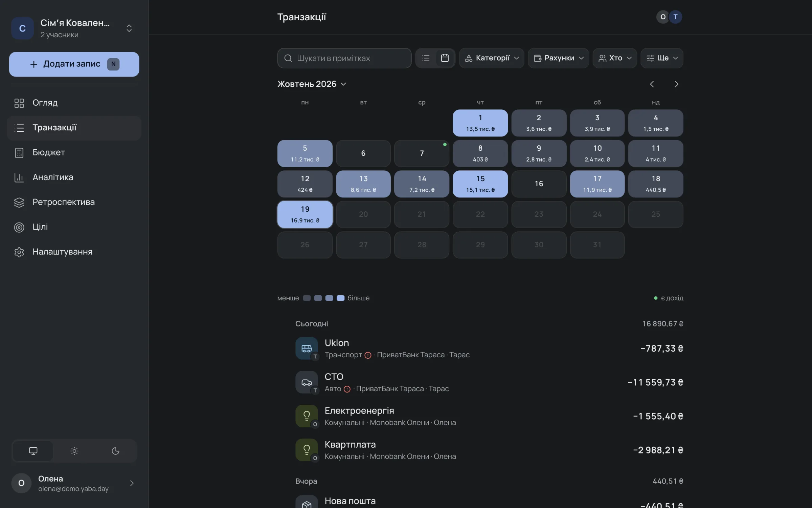Screen dimensions: 812x508
Task: Open the Хто filter dropdown
Action: [x=615, y=58]
